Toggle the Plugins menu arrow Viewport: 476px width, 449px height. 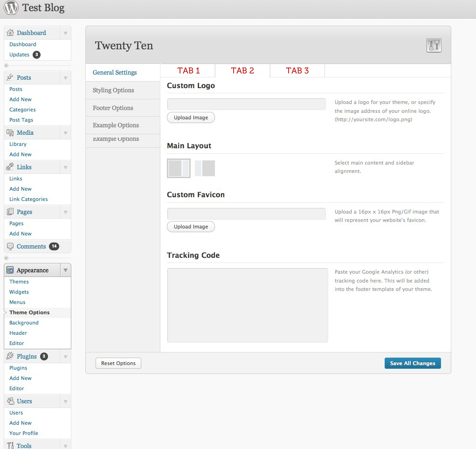point(65,357)
